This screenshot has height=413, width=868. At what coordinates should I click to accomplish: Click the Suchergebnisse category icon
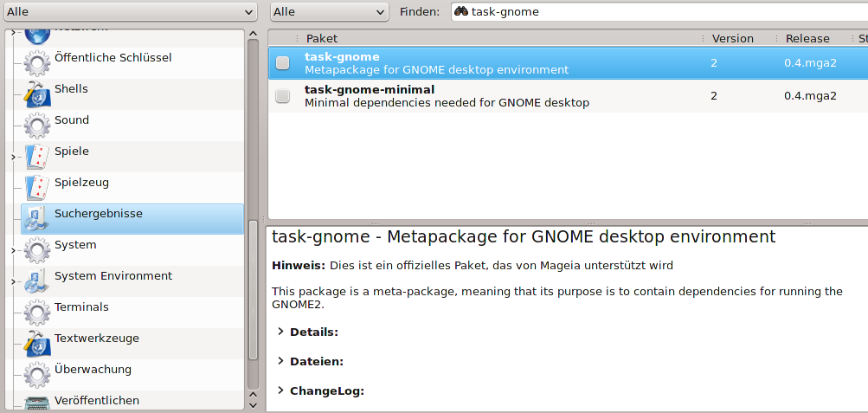point(37,219)
